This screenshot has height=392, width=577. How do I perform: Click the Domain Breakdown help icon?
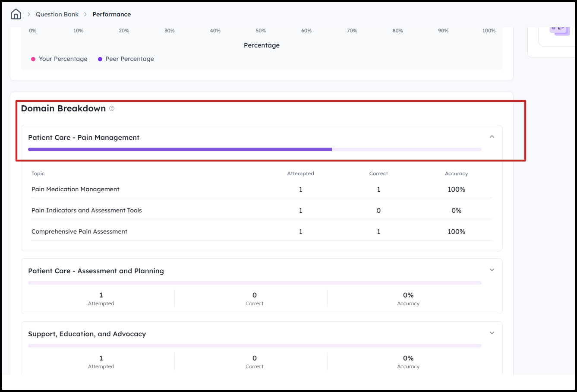(x=112, y=108)
